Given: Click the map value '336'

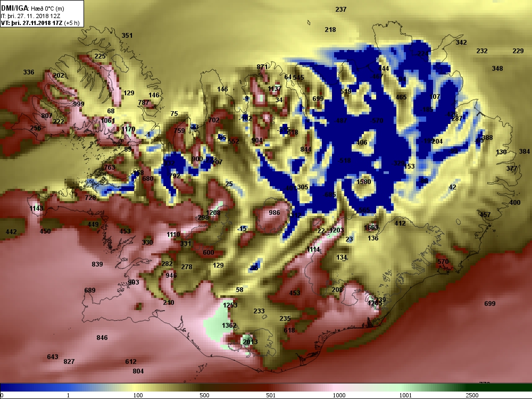Looking at the screenshot, I should coord(29,72).
